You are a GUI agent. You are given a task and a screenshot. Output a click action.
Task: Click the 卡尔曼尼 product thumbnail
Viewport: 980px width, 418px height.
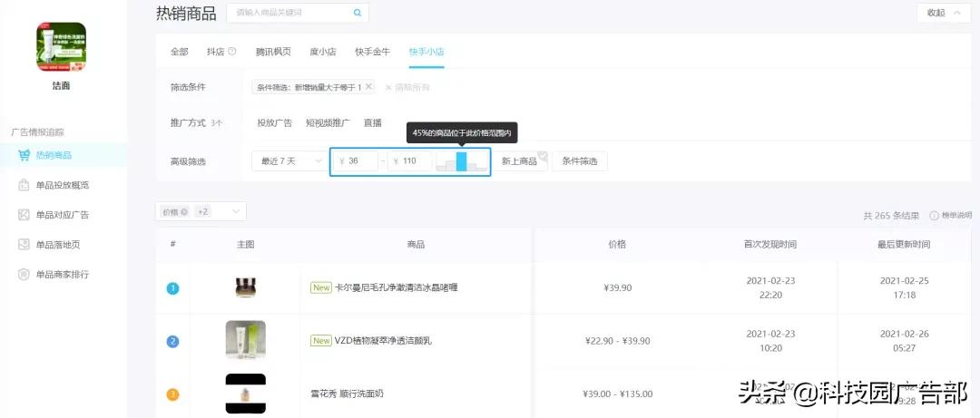click(246, 287)
